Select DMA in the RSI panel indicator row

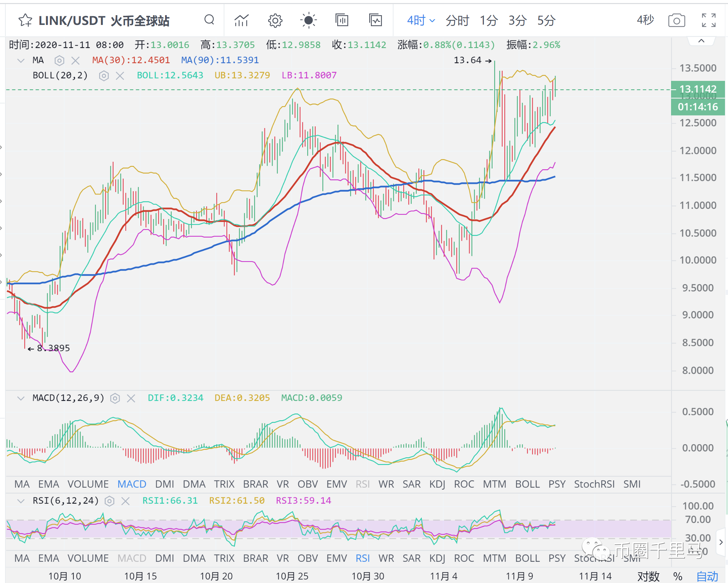194,558
